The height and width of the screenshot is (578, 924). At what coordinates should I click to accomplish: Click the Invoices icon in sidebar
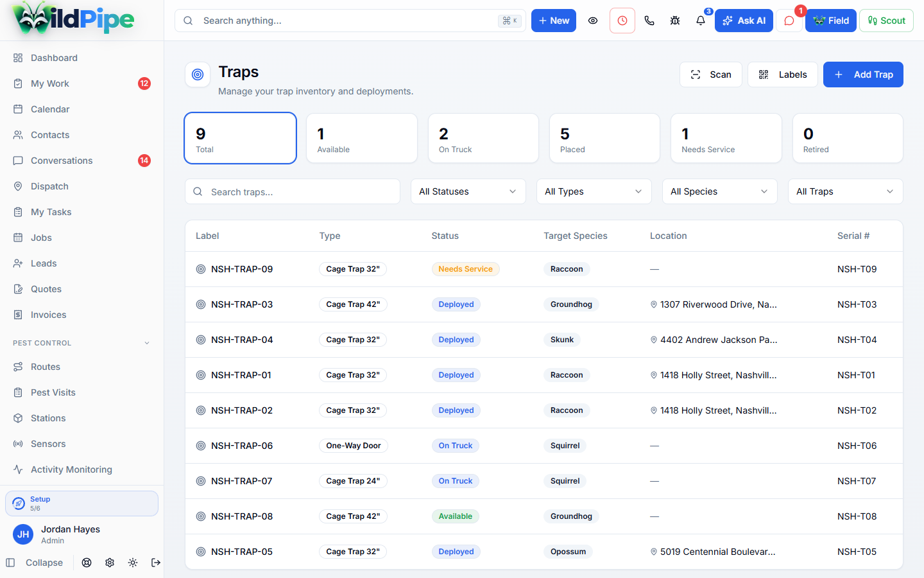[x=18, y=315]
